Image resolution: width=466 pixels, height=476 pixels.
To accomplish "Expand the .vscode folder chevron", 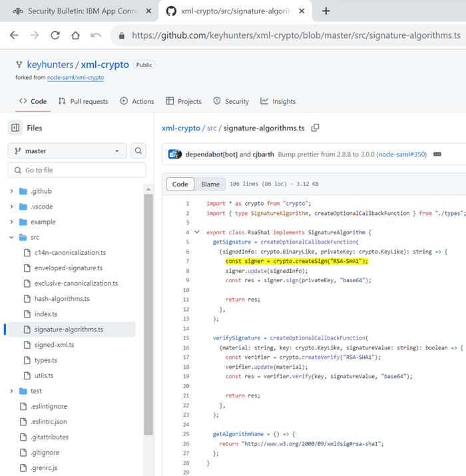I will pyautogui.click(x=11, y=206).
